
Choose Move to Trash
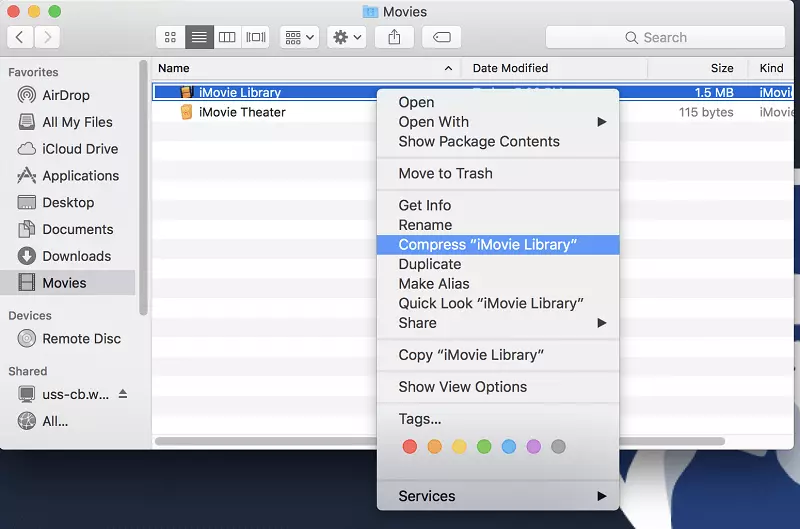497,173
